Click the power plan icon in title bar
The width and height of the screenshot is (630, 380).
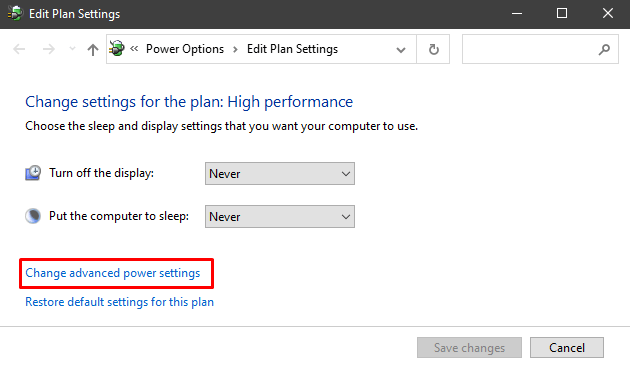coord(15,13)
